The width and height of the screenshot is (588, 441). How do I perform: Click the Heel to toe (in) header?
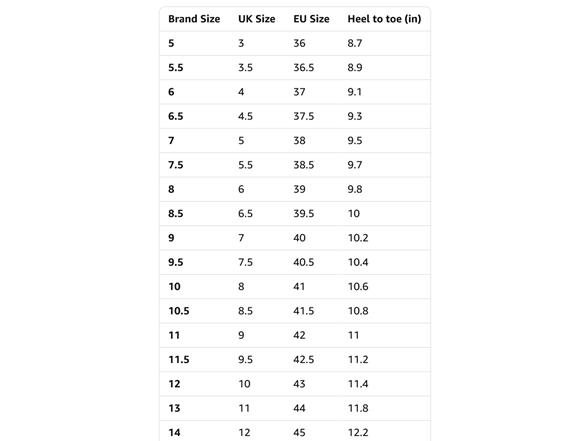pos(384,19)
